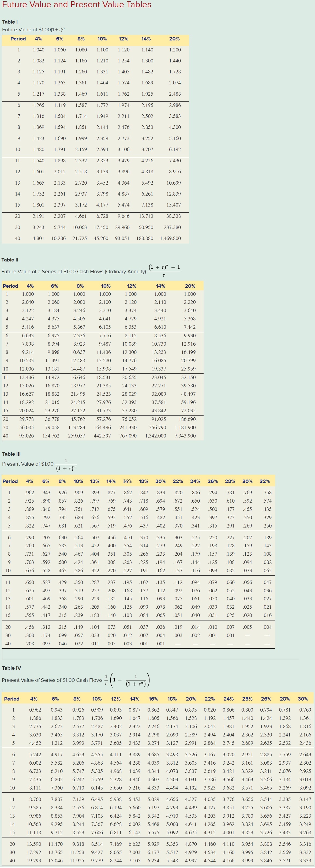Select the value 7,343.900 in Table II
Screen dimensions: 315x868
point(185,436)
